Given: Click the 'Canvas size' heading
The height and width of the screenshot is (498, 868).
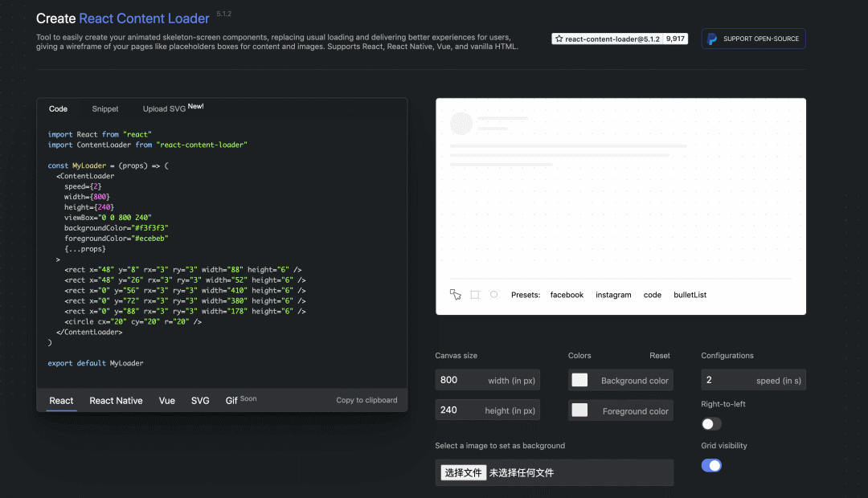Looking at the screenshot, I should coord(457,355).
